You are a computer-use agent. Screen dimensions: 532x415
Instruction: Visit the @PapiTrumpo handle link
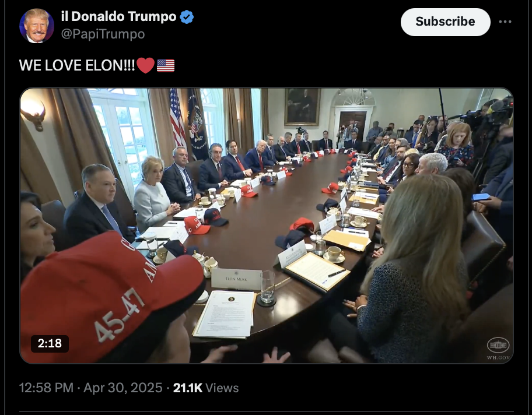[103, 34]
